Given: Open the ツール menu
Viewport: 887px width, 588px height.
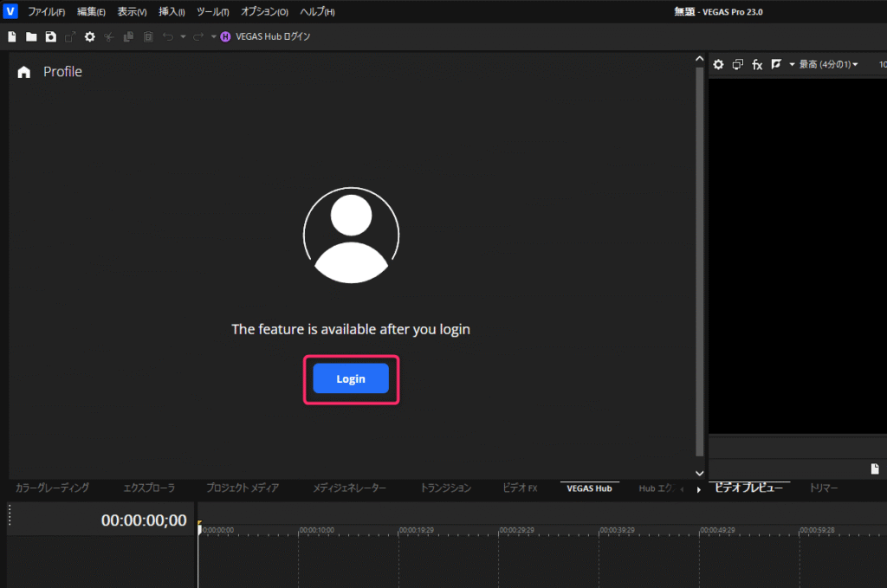Looking at the screenshot, I should click(x=212, y=12).
